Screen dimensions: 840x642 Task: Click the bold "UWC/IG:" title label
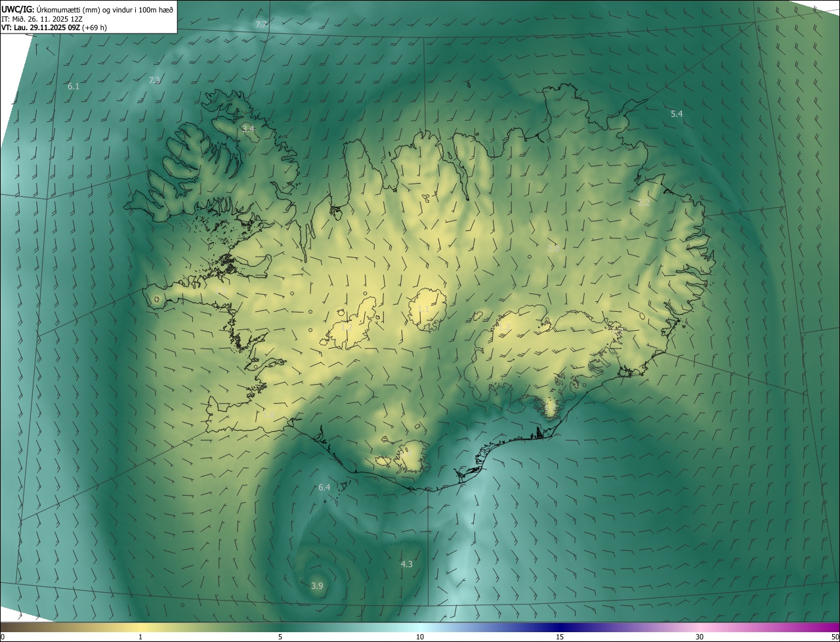pyautogui.click(x=18, y=9)
